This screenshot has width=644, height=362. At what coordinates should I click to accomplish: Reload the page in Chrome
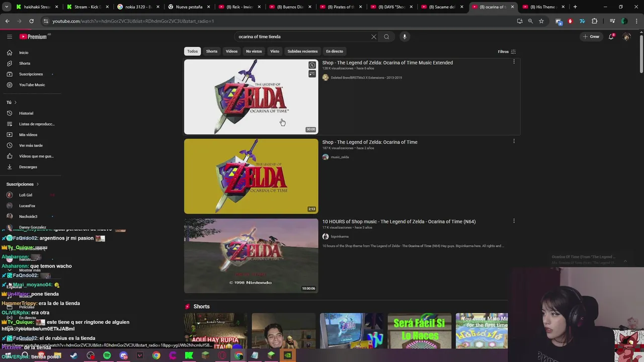(x=31, y=21)
